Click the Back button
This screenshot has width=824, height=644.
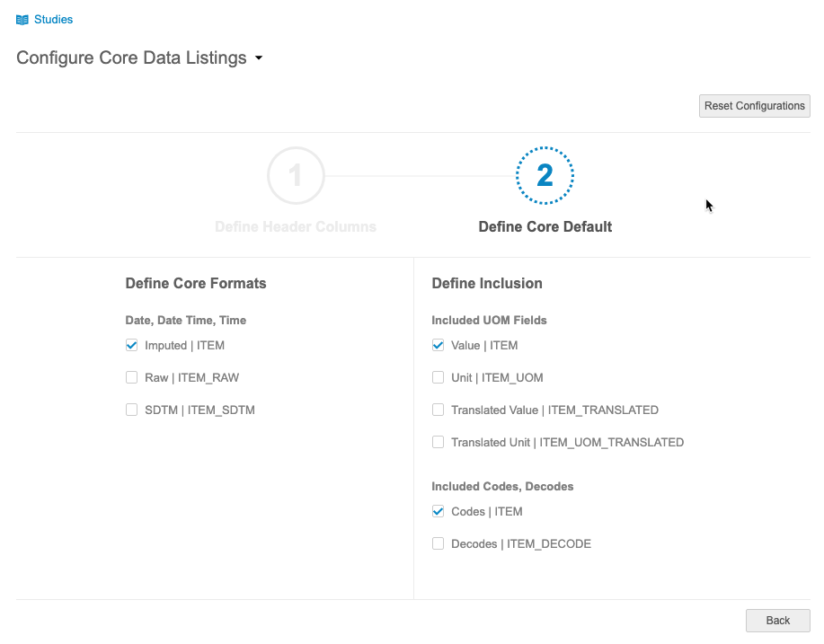777,621
